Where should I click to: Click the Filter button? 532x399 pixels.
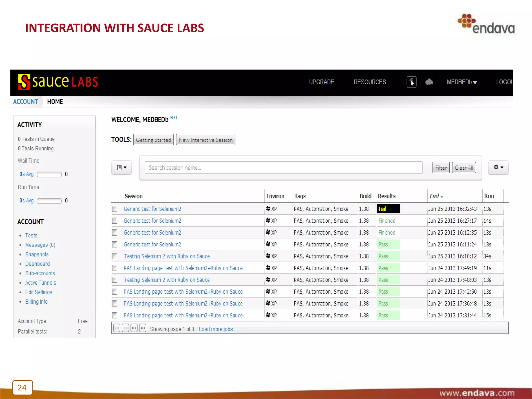[x=441, y=168]
